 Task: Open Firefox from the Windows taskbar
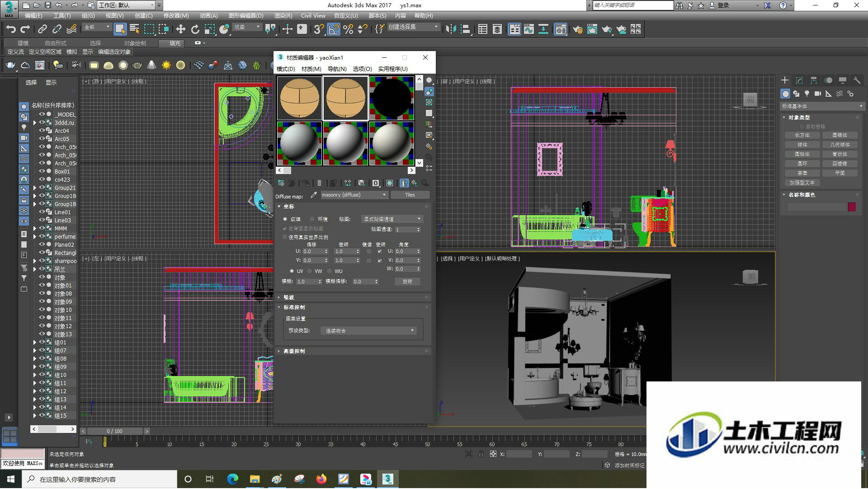pyautogui.click(x=321, y=480)
